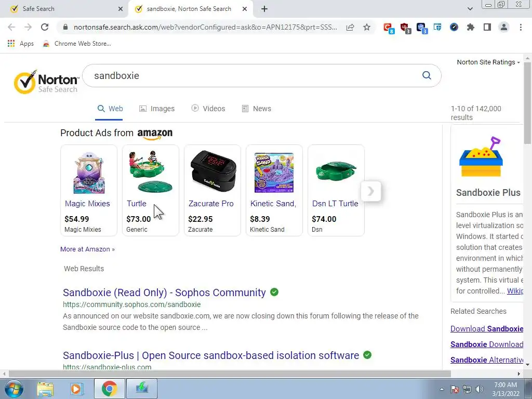This screenshot has height=399, width=532.
Task: Open the Chrome profile avatar
Action: [x=504, y=27]
